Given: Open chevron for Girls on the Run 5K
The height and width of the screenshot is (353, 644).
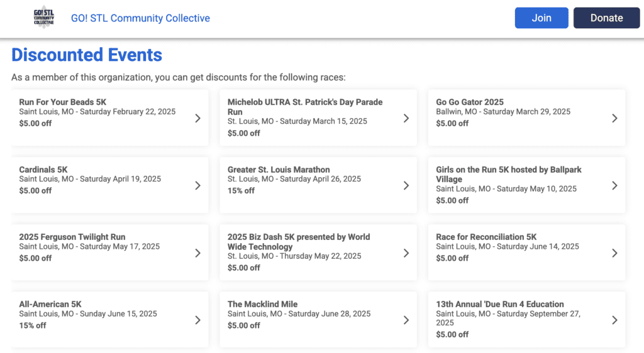Looking at the screenshot, I should [614, 185].
